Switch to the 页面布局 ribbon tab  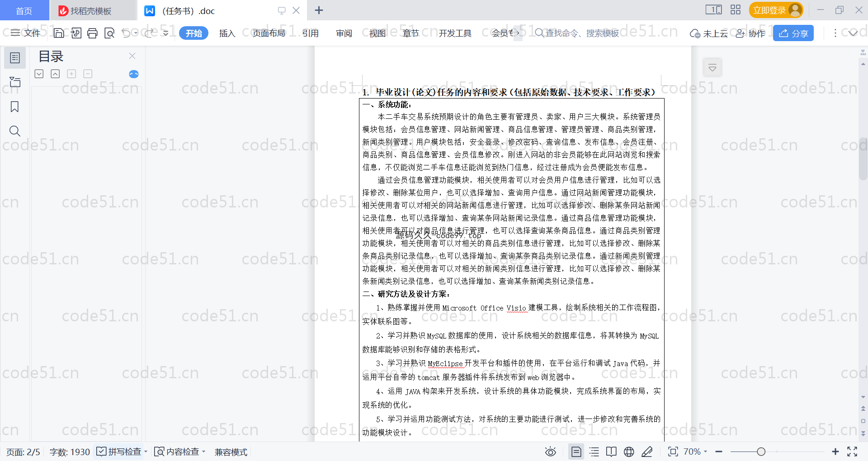click(x=269, y=33)
